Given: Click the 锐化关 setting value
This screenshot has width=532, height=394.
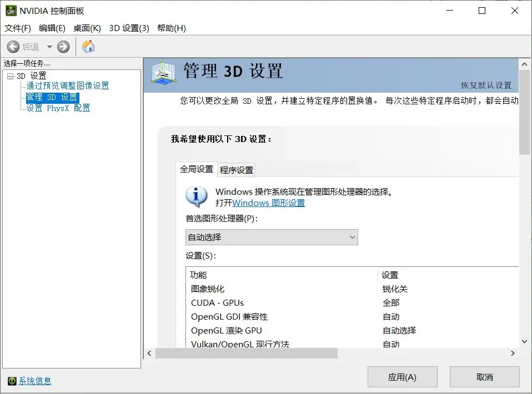Looking at the screenshot, I should pyautogui.click(x=395, y=289).
